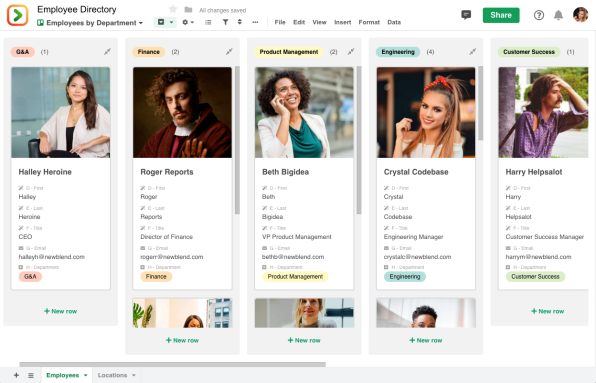Click the row grouping list icon
This screenshot has height=383, width=596.
pyautogui.click(x=208, y=22)
